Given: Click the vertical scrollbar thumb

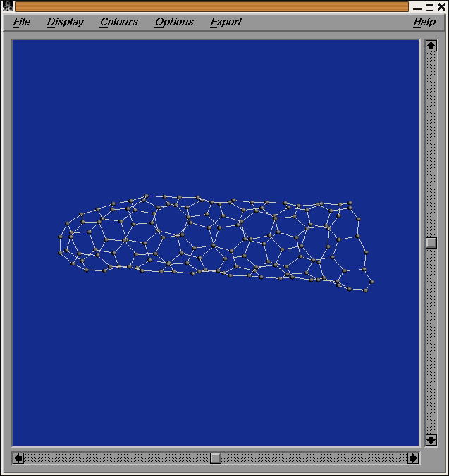Looking at the screenshot, I should (x=431, y=243).
